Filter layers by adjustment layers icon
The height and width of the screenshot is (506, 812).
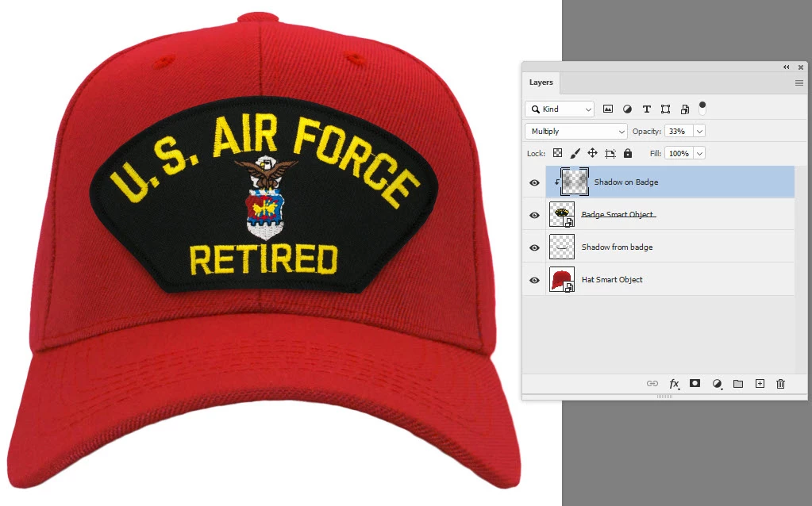[627, 109]
